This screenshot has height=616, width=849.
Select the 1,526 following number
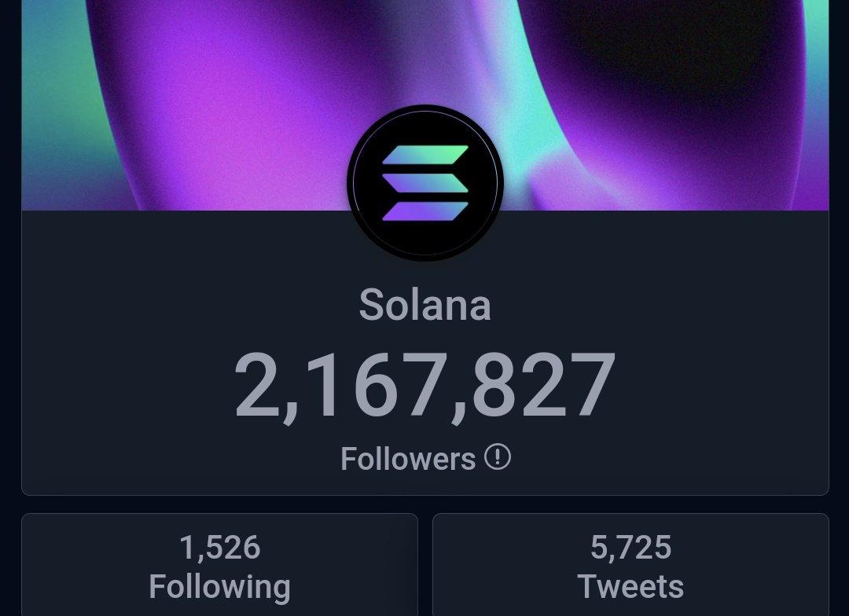[220, 548]
